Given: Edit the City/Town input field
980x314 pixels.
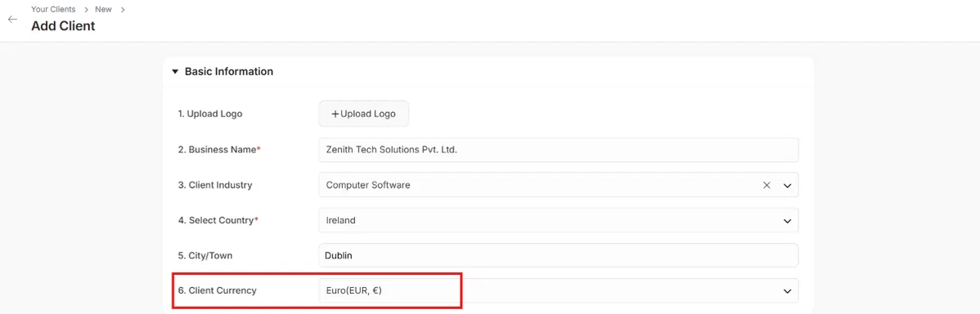Looking at the screenshot, I should [x=559, y=255].
